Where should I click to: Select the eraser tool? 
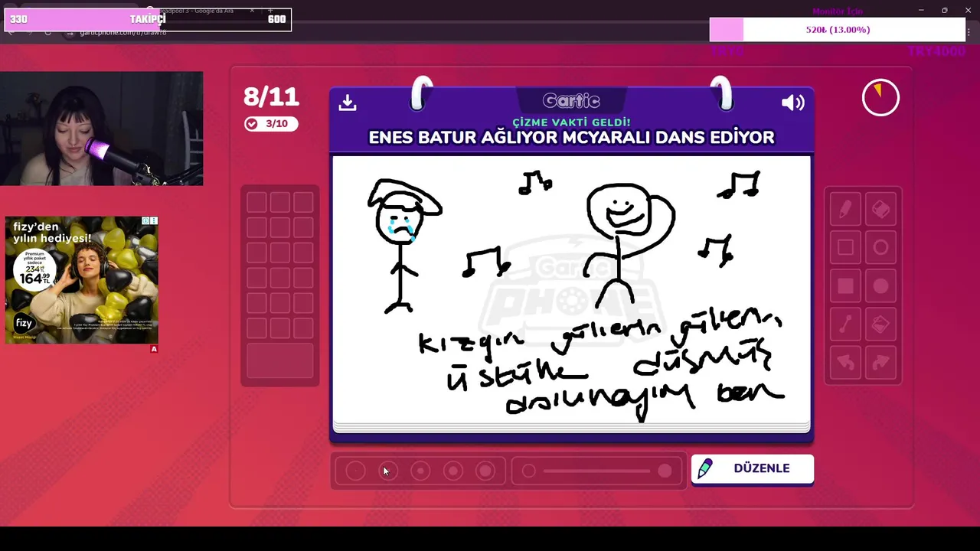coord(880,209)
